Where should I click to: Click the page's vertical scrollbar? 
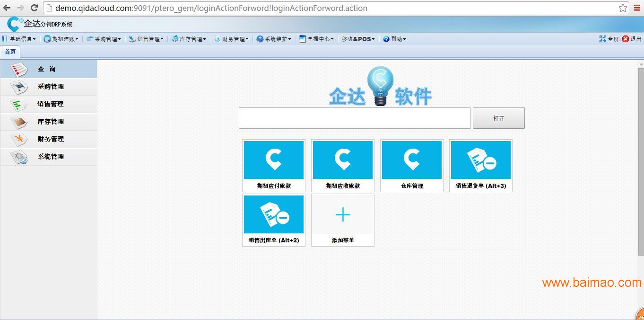coord(641,161)
